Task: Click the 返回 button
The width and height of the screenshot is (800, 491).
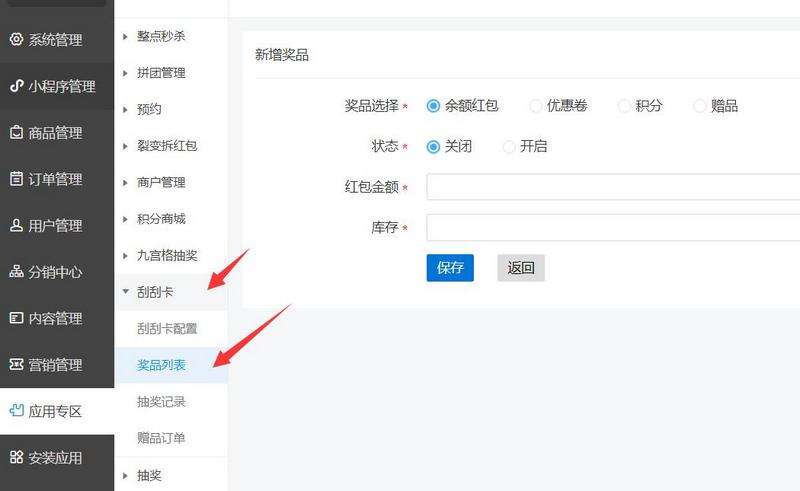Action: click(x=521, y=268)
